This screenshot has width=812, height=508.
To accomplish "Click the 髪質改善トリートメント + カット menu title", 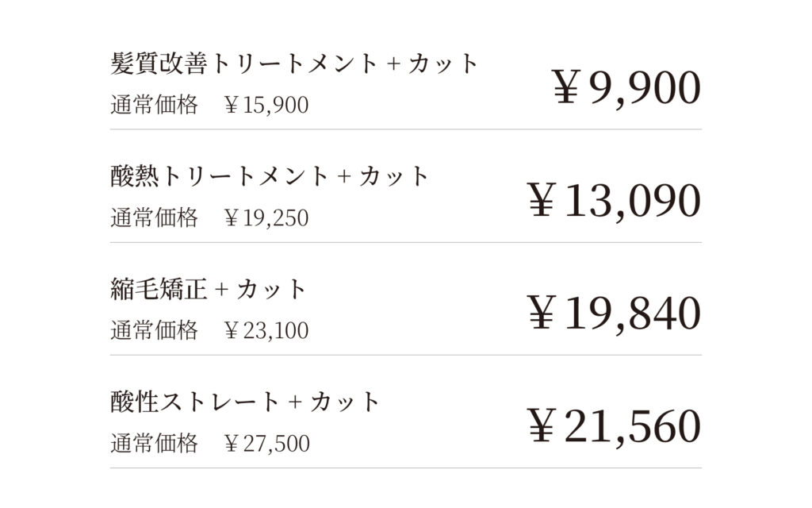I will coord(295,63).
